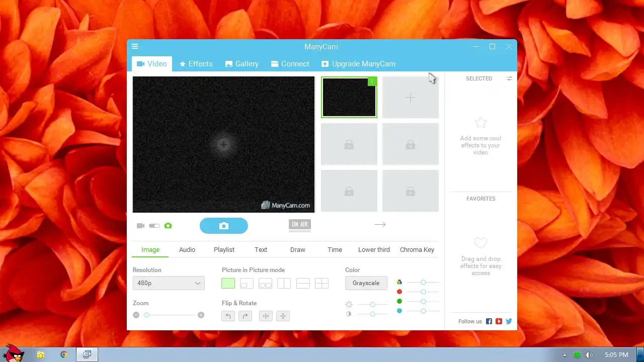Open ManyCam YouTube channel

pyautogui.click(x=499, y=321)
